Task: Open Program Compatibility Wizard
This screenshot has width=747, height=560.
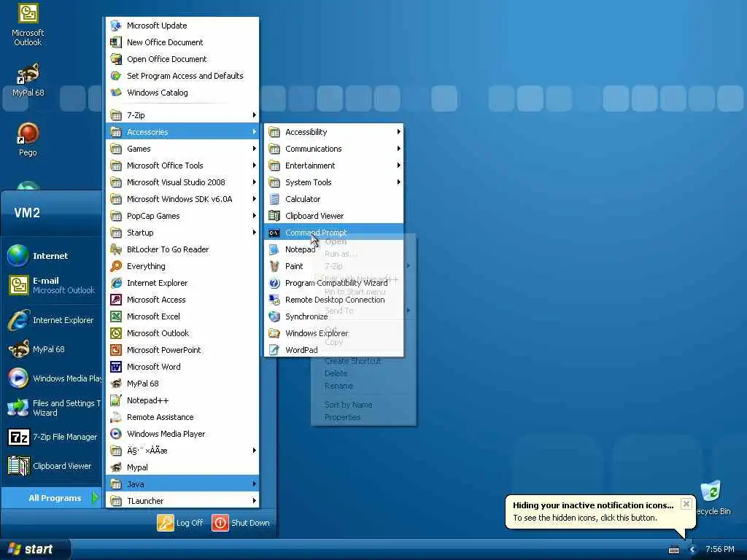Action: pyautogui.click(x=333, y=283)
